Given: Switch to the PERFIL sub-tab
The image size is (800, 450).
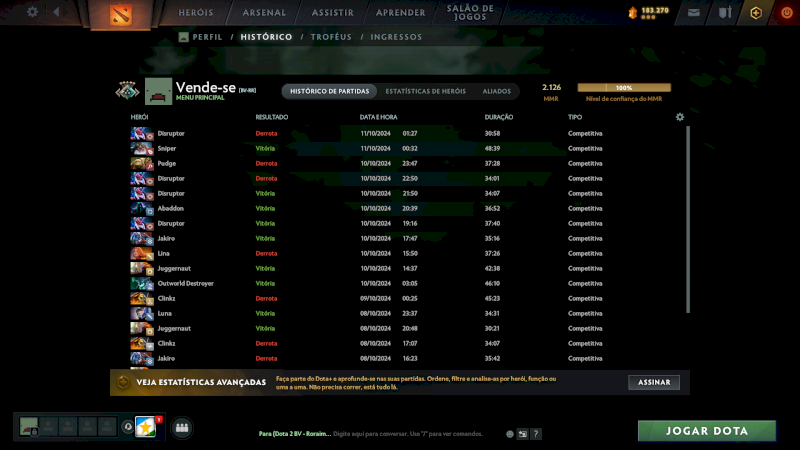Looking at the screenshot, I should (207, 37).
